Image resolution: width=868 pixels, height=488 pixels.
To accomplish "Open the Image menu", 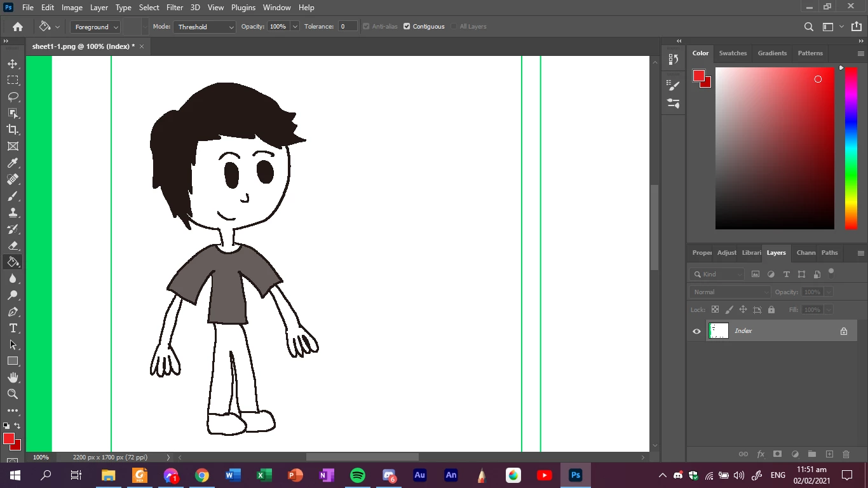I will [72, 8].
